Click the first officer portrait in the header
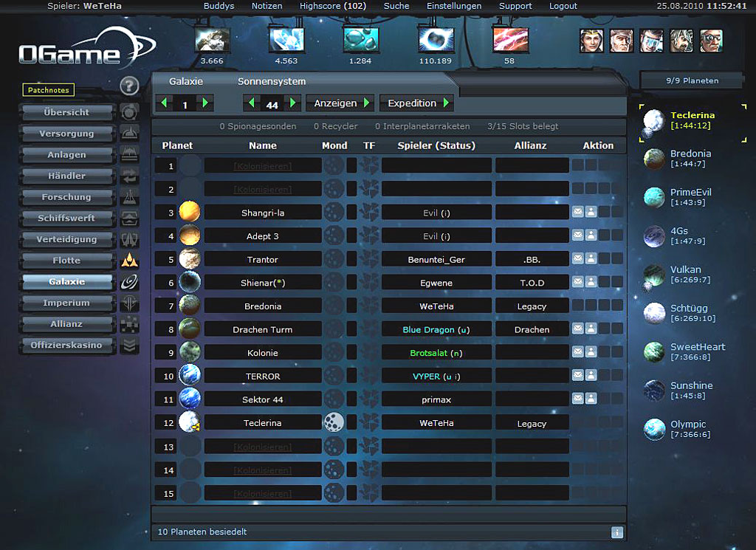 591,41
